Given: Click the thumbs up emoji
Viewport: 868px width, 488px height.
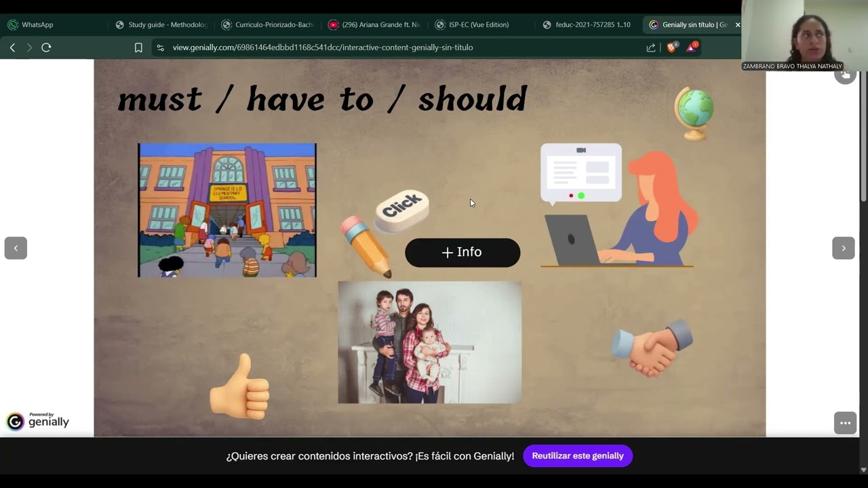Looking at the screenshot, I should 240,387.
